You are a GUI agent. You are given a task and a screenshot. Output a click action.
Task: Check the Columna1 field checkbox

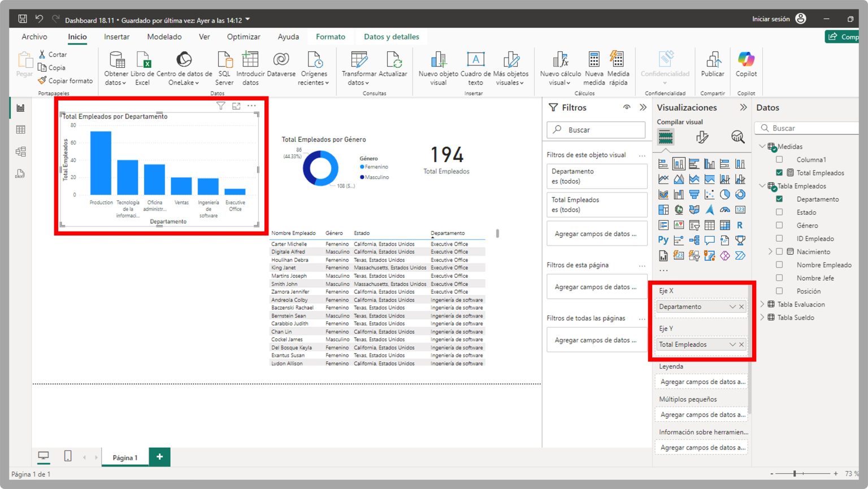click(779, 160)
